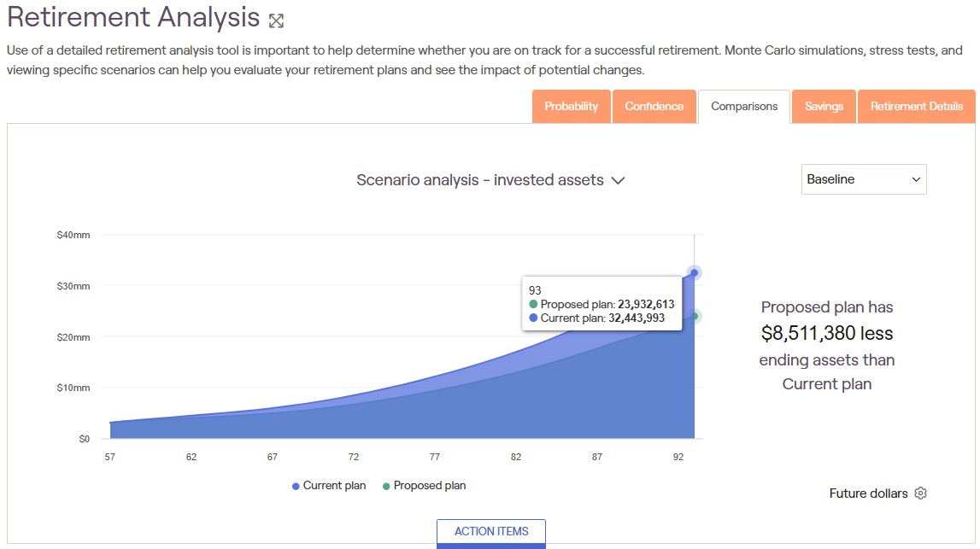This screenshot has height=549, width=980.
Task: Expand the Scenario analysis chart chevron
Action: (x=619, y=180)
